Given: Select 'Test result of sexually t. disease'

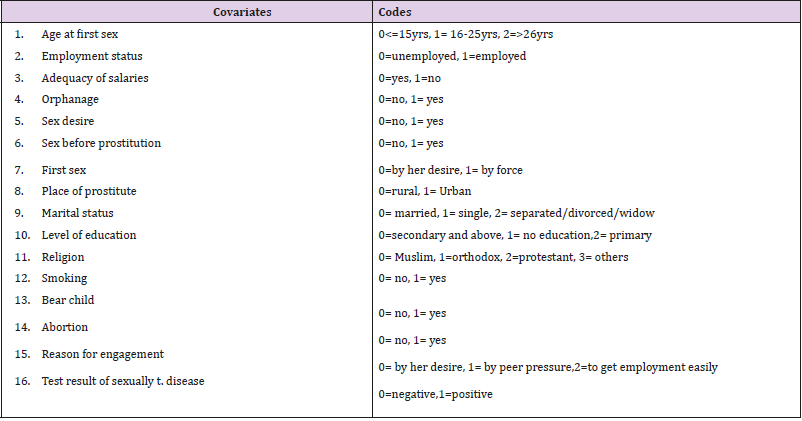Looking at the screenshot, I should [123, 381].
